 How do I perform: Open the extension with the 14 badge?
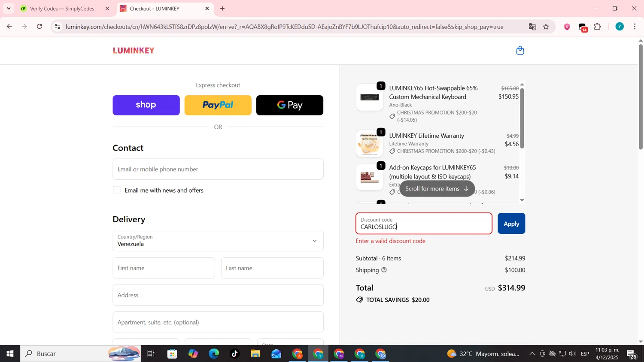[583, 27]
